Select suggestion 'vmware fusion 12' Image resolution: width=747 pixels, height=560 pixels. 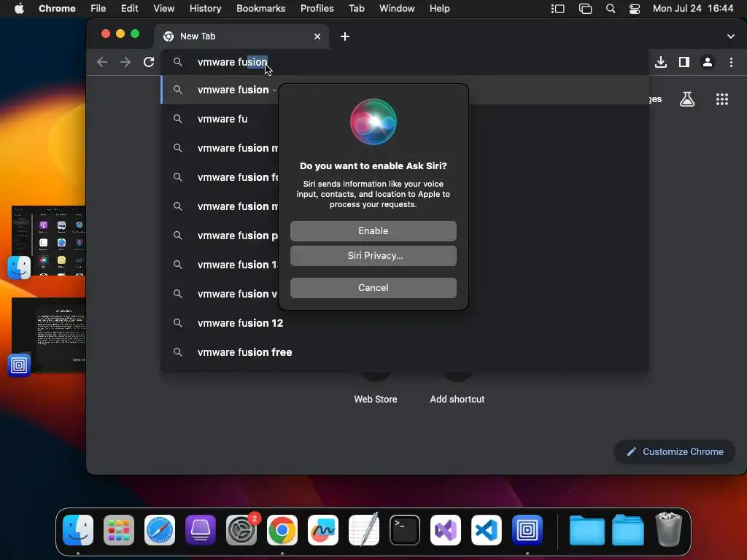405,323
